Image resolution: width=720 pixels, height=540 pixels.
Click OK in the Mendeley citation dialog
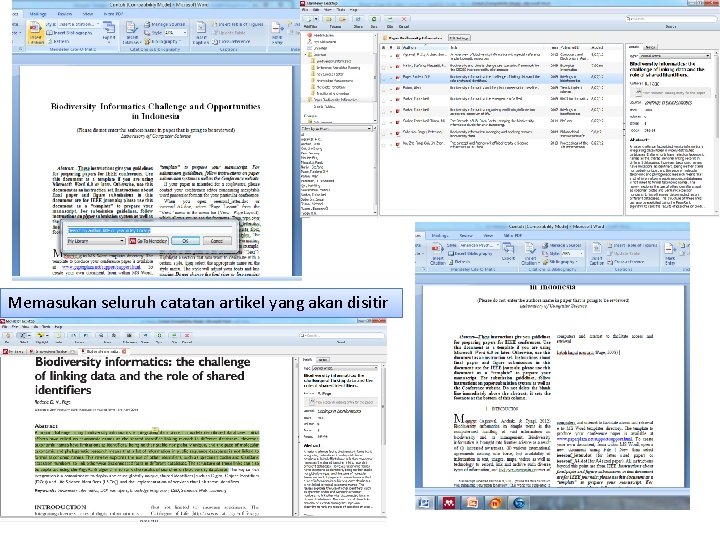(x=185, y=241)
